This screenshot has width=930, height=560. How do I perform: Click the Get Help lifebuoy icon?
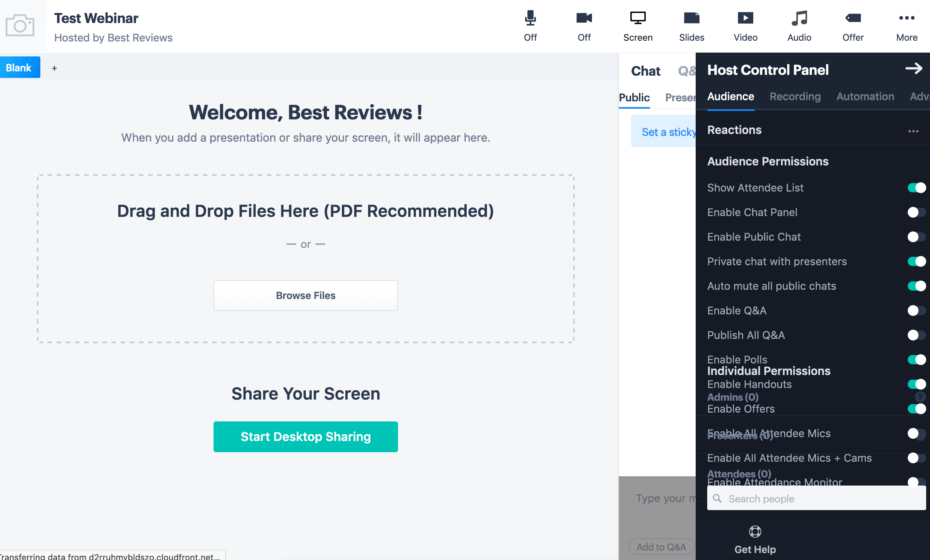click(x=755, y=532)
